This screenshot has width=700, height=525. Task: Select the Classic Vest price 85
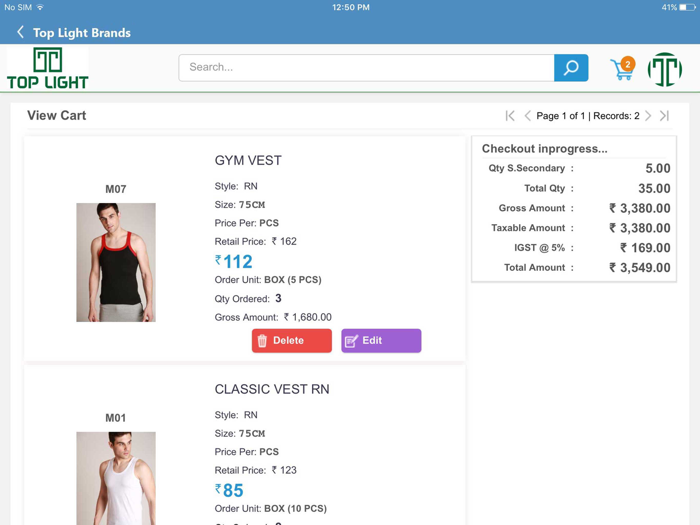(229, 491)
